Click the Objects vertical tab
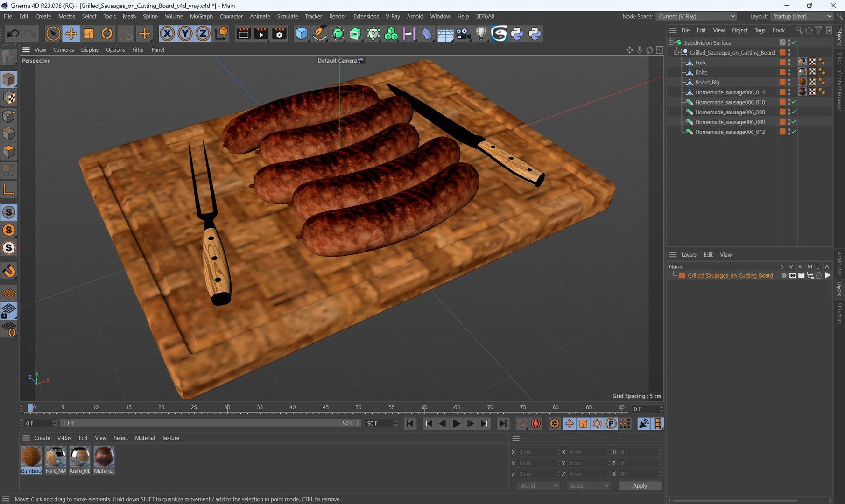Image resolution: width=845 pixels, height=504 pixels. [839, 36]
